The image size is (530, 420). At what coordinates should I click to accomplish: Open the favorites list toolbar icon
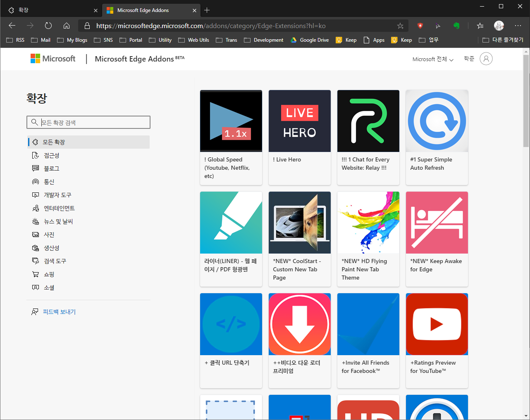click(x=480, y=26)
